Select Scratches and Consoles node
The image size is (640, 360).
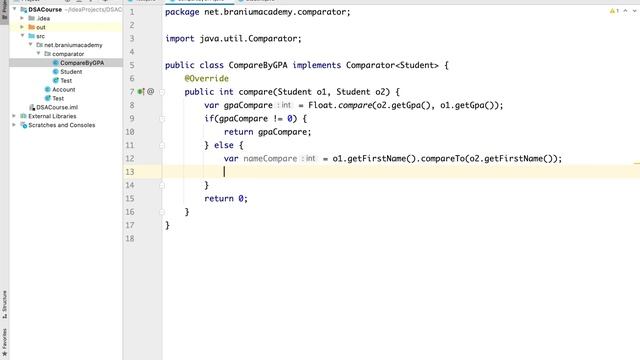pyautogui.click(x=61, y=125)
